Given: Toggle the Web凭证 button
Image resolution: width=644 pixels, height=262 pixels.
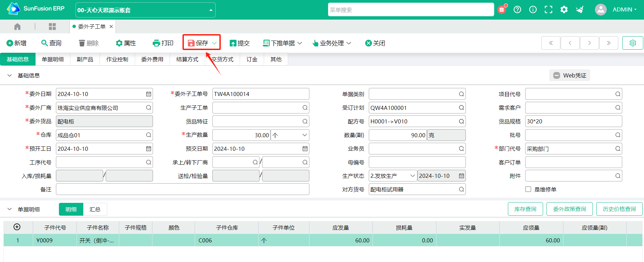Looking at the screenshot, I should (x=570, y=75).
